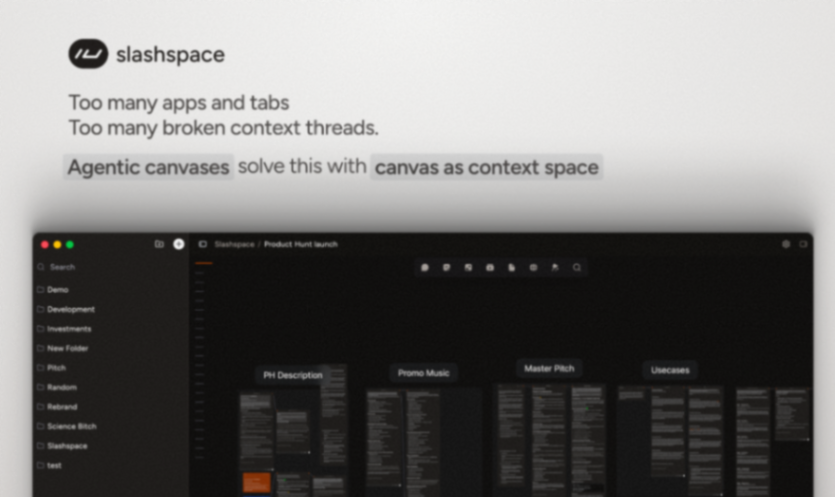
Task: Click the right panel toggle icon beside the gear
Action: [803, 244]
